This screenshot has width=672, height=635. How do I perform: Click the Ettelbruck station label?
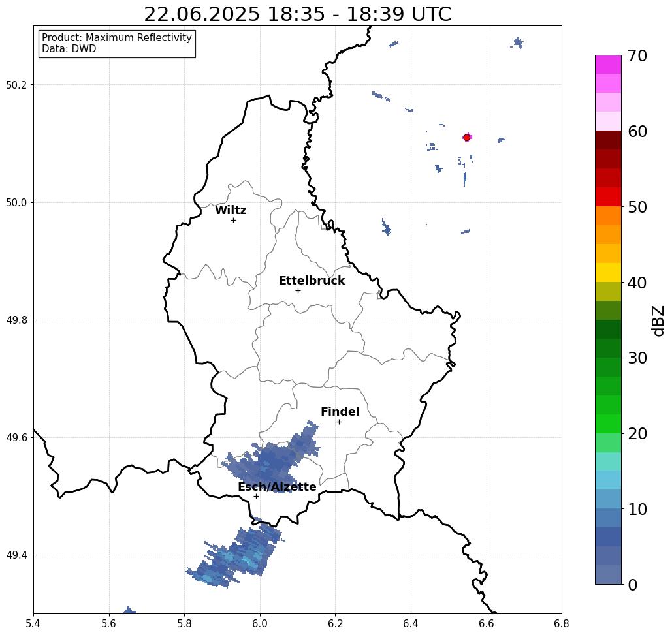click(312, 281)
